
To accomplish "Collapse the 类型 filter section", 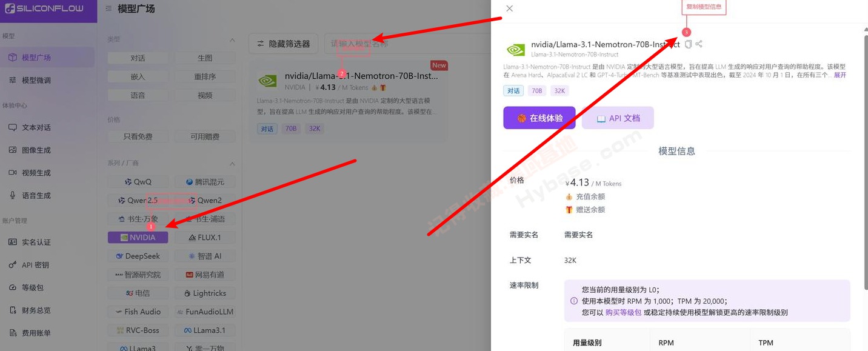I will [232, 40].
